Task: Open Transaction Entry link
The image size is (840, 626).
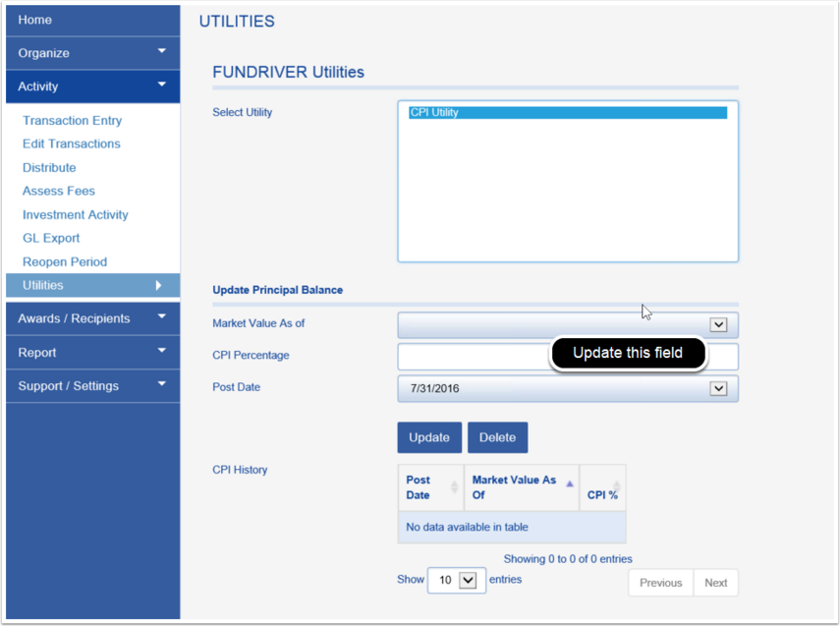Action: coord(73,121)
